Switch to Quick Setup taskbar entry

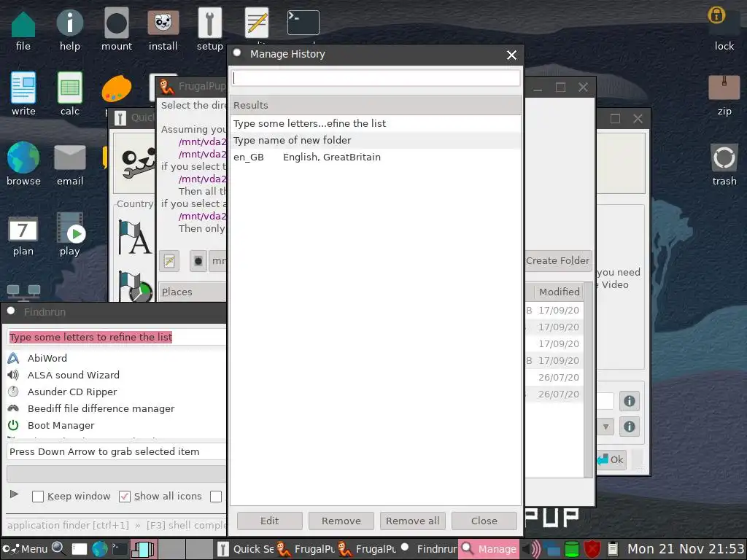coord(245,549)
